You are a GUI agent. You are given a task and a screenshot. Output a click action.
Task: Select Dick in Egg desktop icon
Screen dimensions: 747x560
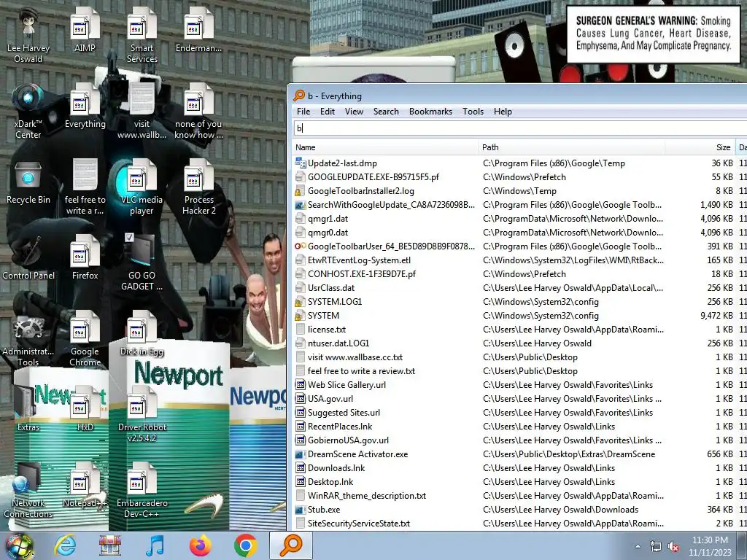click(x=142, y=334)
